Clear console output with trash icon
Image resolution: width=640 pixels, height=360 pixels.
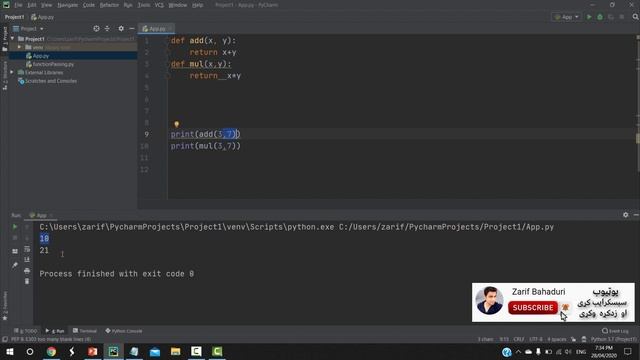coord(27,281)
